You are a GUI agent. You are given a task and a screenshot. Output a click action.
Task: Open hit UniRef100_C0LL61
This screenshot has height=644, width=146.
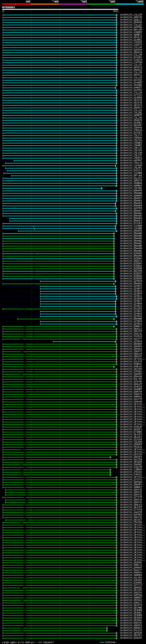coord(131,25)
